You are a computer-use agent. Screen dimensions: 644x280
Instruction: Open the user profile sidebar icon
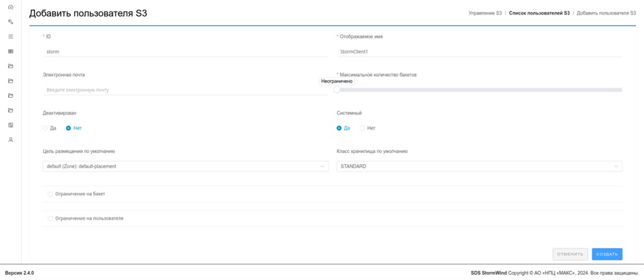(x=11, y=140)
